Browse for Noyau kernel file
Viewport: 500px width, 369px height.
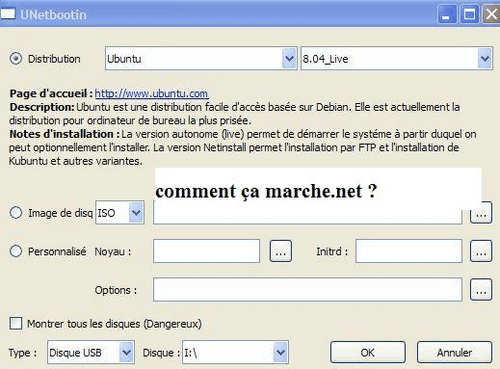point(281,251)
